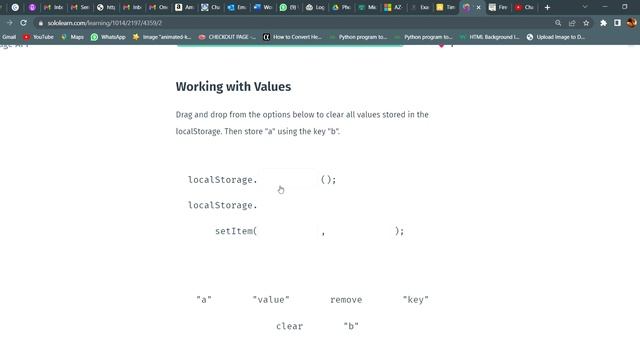Select the clear answer option
The height and width of the screenshot is (360, 640).
pyautogui.click(x=289, y=326)
